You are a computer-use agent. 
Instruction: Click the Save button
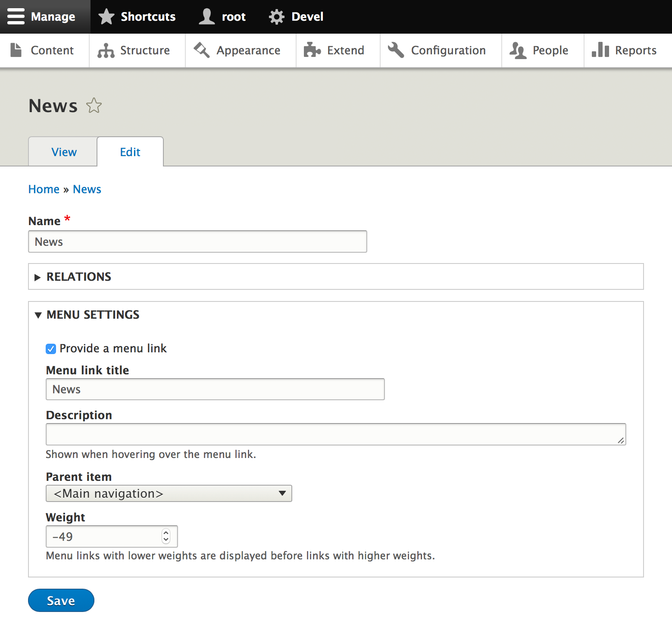click(61, 600)
